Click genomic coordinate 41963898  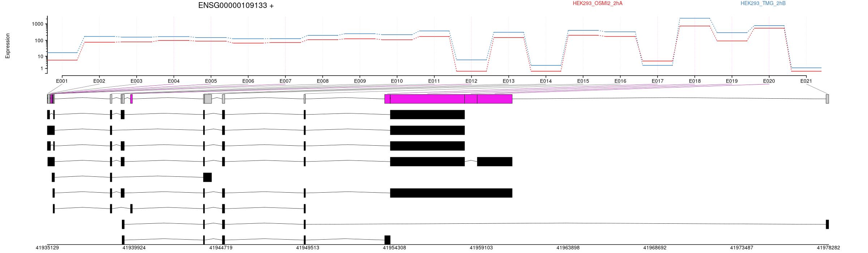[x=568, y=248]
